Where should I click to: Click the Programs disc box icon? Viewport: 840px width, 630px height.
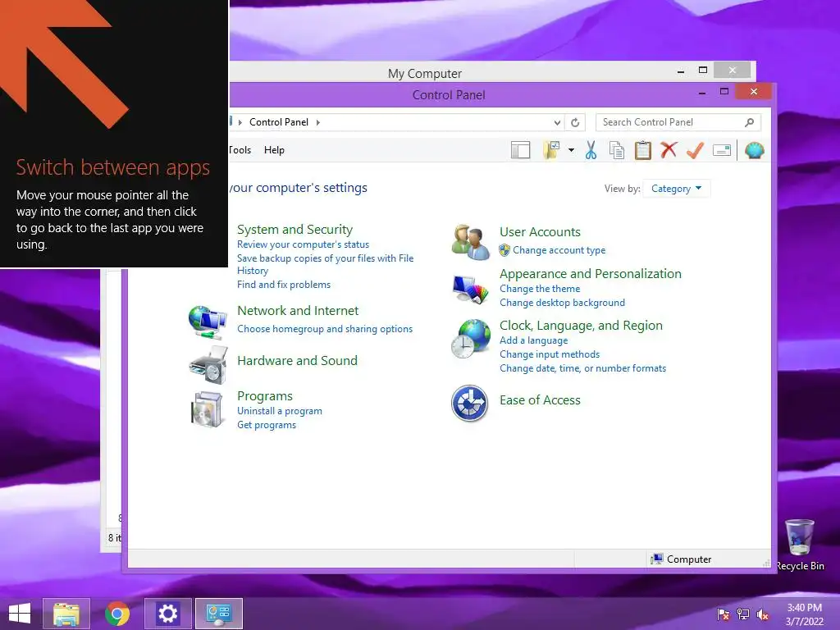206,410
